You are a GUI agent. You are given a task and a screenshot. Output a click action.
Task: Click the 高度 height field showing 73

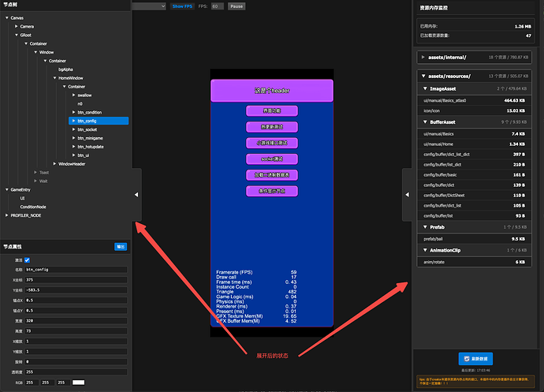click(x=76, y=331)
